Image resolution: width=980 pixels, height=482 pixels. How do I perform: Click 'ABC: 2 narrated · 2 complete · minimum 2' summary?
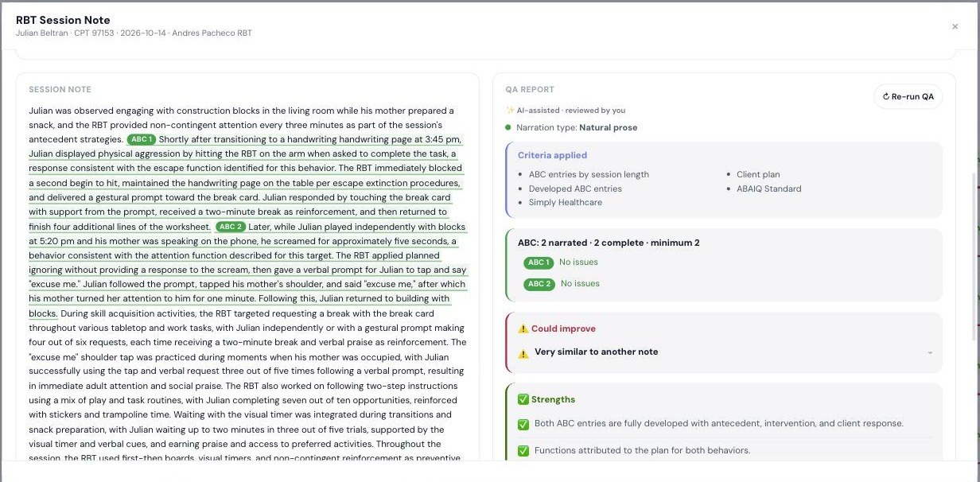point(609,243)
